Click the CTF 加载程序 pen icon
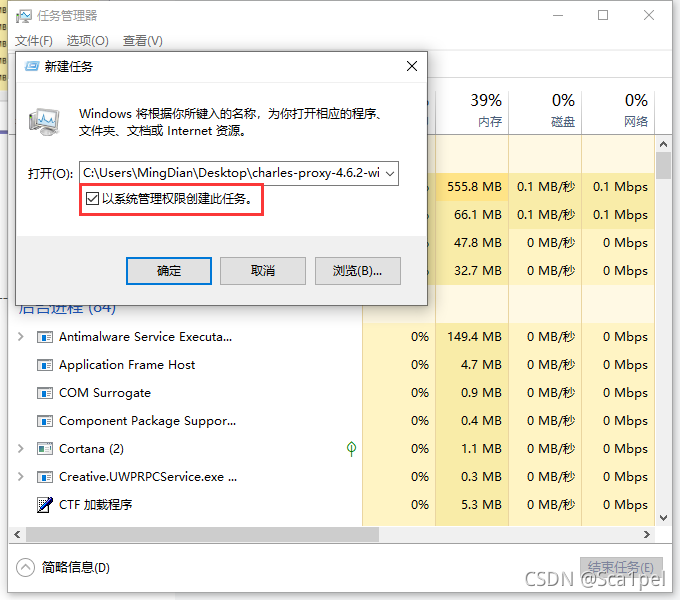Viewport: 680px width, 600px height. (x=45, y=505)
